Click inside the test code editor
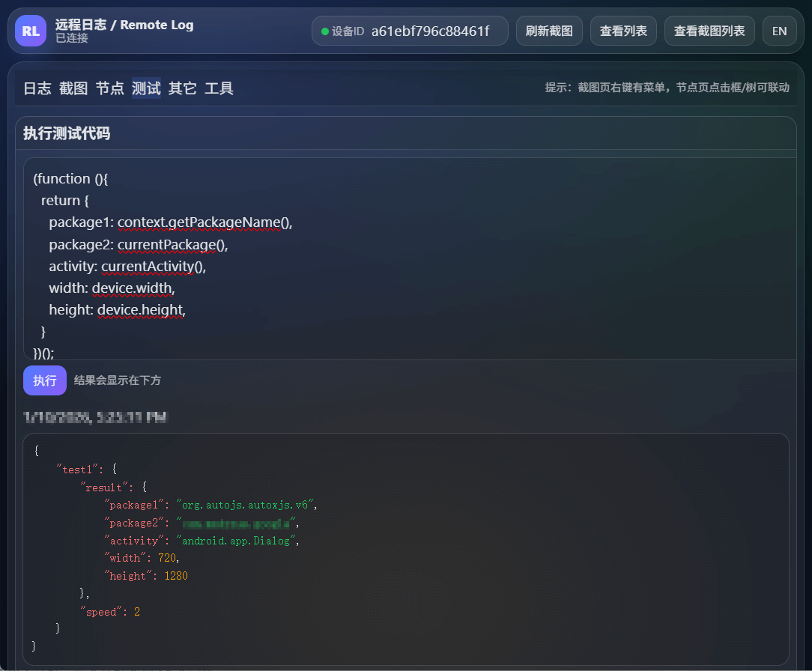This screenshot has width=812, height=671. coord(409,259)
